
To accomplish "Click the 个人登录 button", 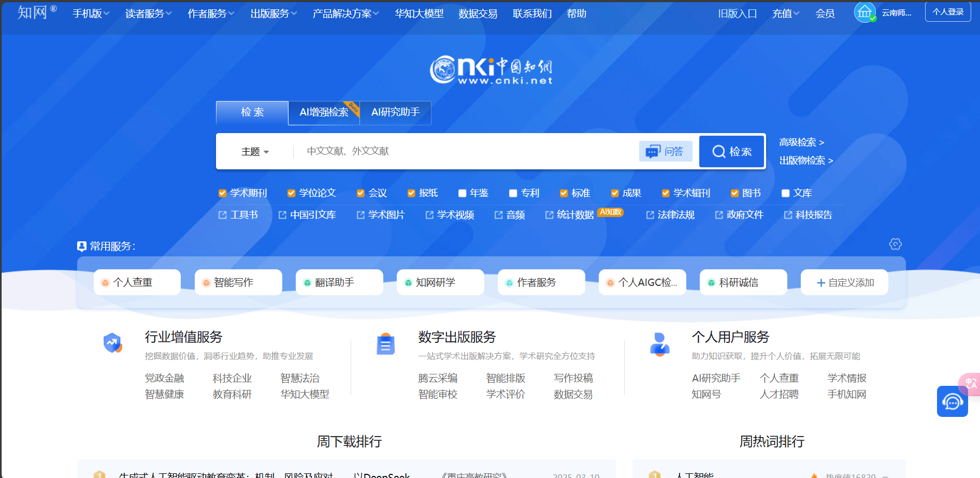I will [948, 12].
